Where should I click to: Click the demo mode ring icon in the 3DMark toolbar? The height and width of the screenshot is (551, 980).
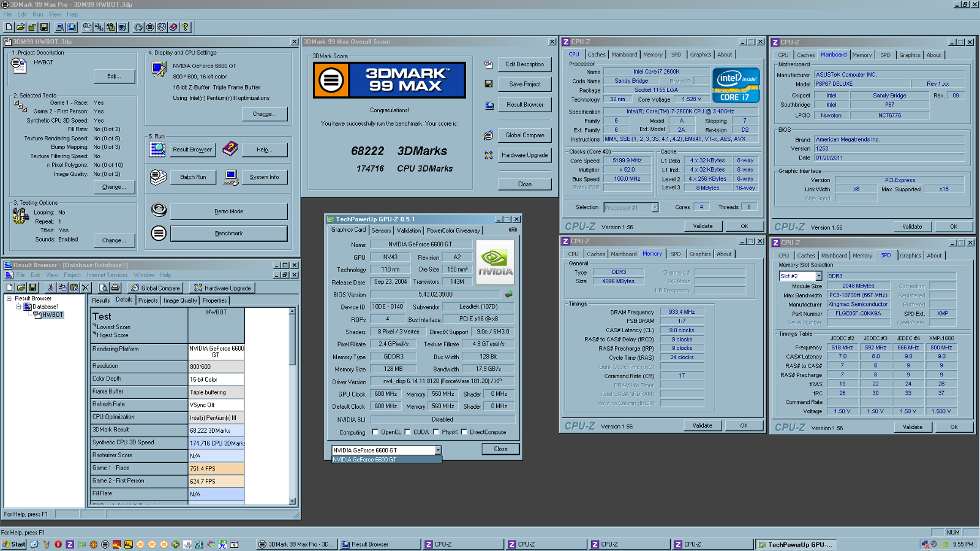[x=138, y=27]
